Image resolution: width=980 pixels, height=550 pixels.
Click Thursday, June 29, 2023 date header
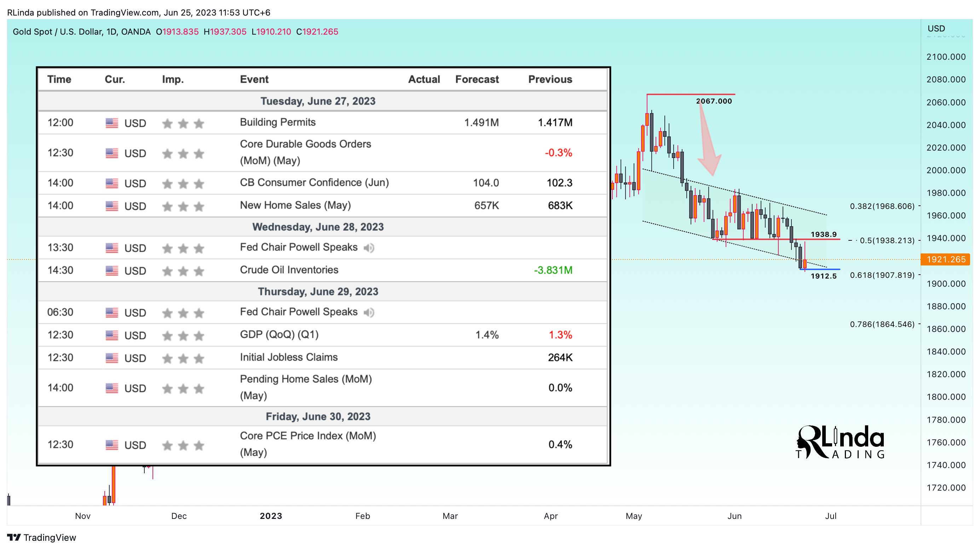(318, 292)
